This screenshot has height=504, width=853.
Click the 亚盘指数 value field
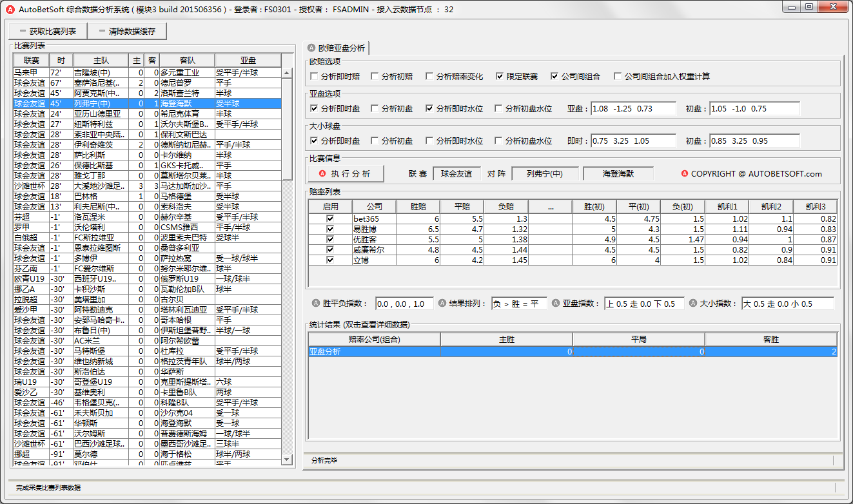click(644, 304)
